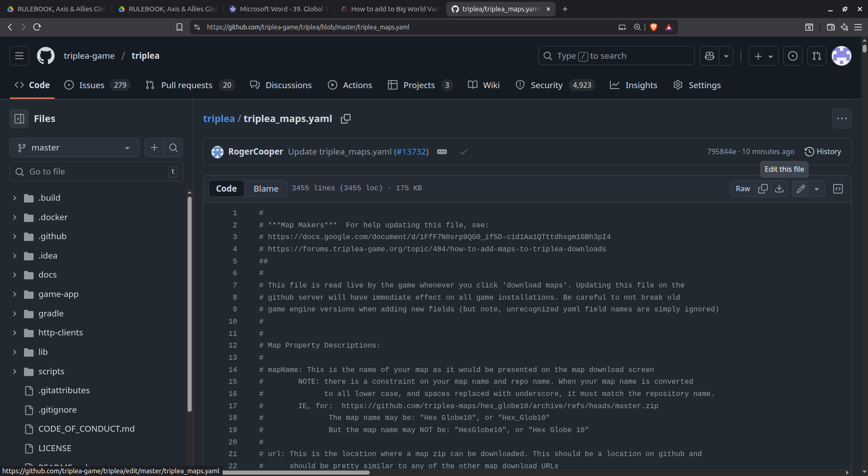Open the notifications inbox icon
Viewport: 868px width, 476px height.
point(793,56)
